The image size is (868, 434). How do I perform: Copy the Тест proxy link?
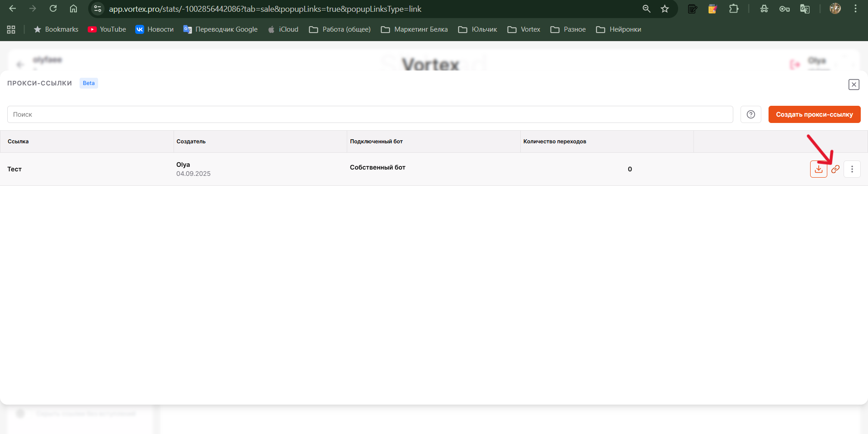(x=835, y=169)
